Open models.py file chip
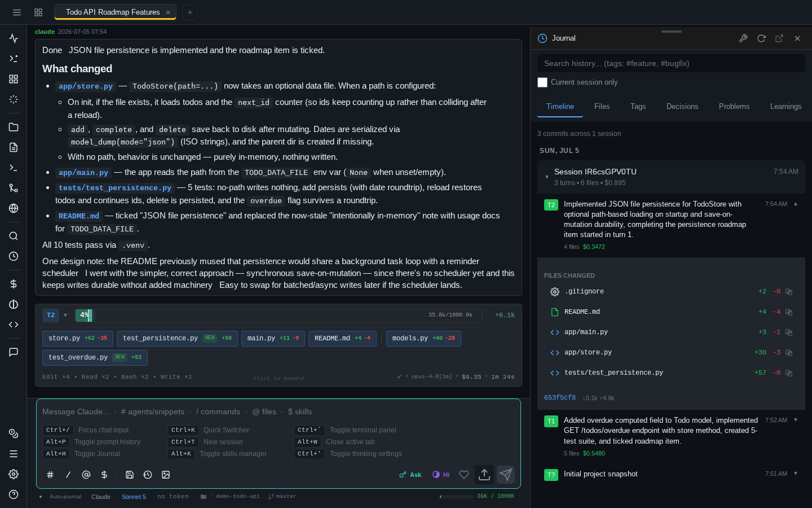The height and width of the screenshot is (508, 812). coord(423,338)
